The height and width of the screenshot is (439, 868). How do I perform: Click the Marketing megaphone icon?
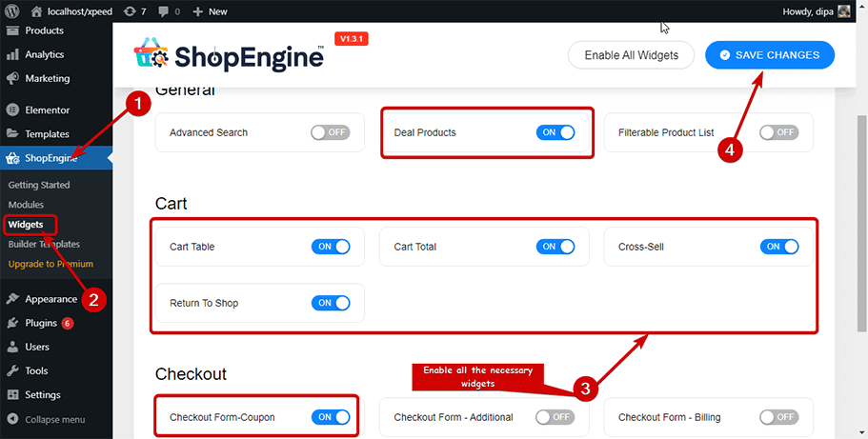(x=12, y=78)
